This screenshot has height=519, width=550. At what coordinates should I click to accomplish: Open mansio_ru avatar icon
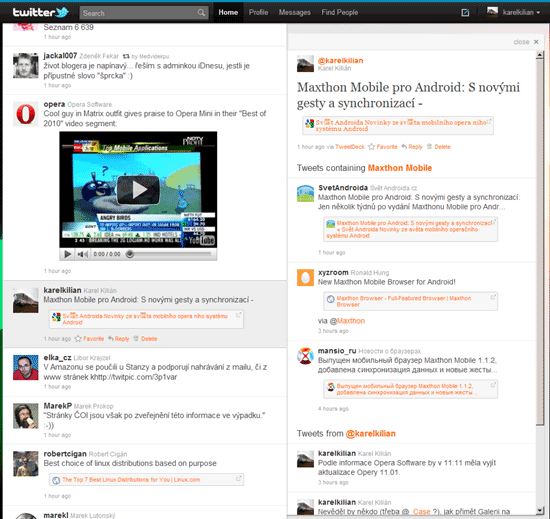[305, 356]
